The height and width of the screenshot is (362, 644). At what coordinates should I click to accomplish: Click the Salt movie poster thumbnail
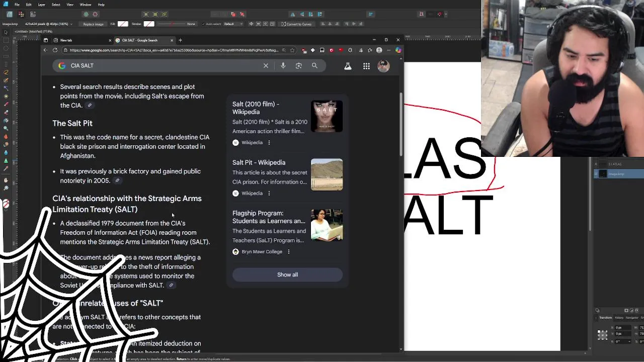327,116
